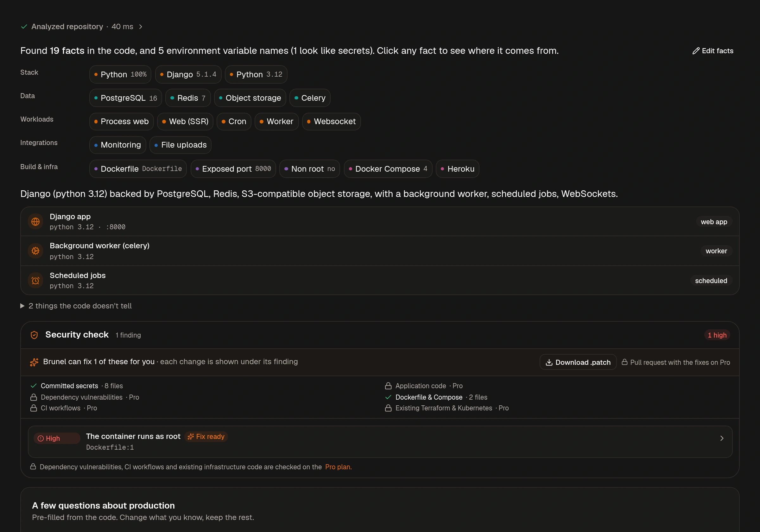
Task: Click the lock icon before Pull request on Pro
Action: (x=624, y=362)
